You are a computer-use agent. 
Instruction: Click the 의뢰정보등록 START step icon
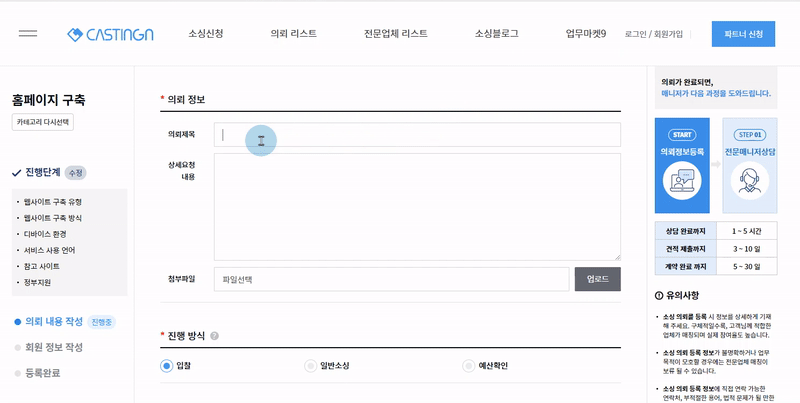681,180
